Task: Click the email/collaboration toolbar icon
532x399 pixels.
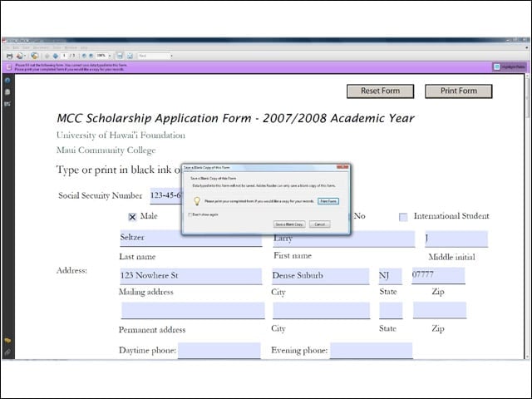Action: coord(20,56)
